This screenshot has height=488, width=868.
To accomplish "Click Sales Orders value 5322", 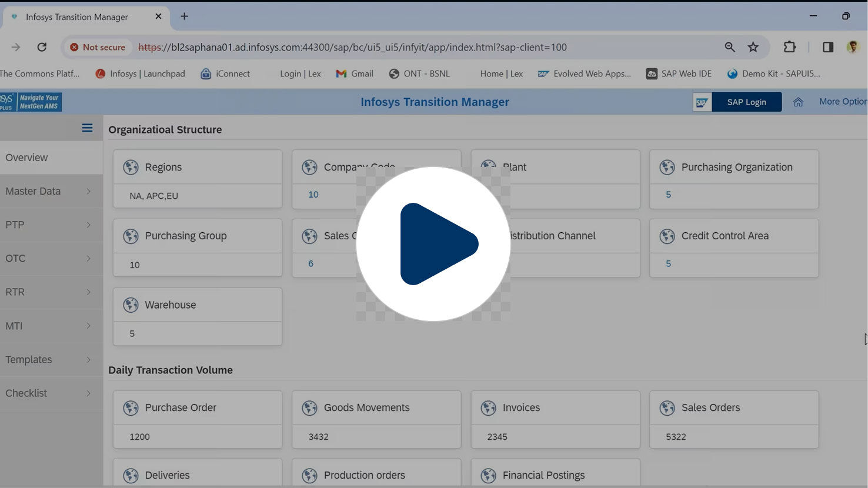I will 676,437.
